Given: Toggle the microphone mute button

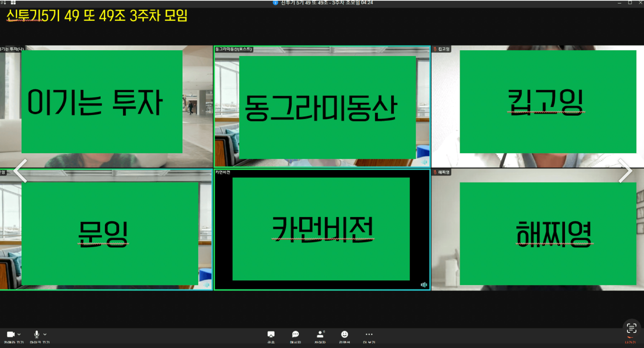Looking at the screenshot, I should coord(37,334).
